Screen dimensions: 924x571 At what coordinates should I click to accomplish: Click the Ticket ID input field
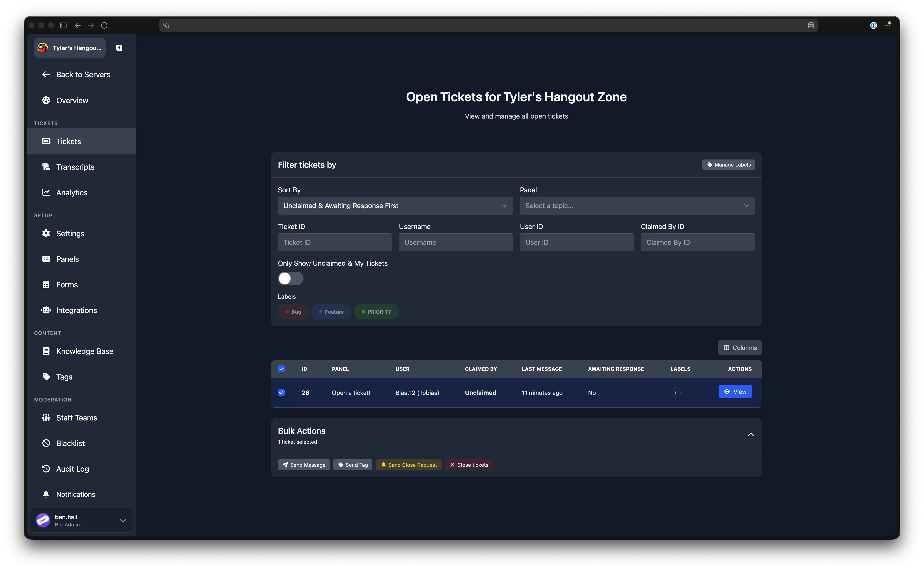335,242
